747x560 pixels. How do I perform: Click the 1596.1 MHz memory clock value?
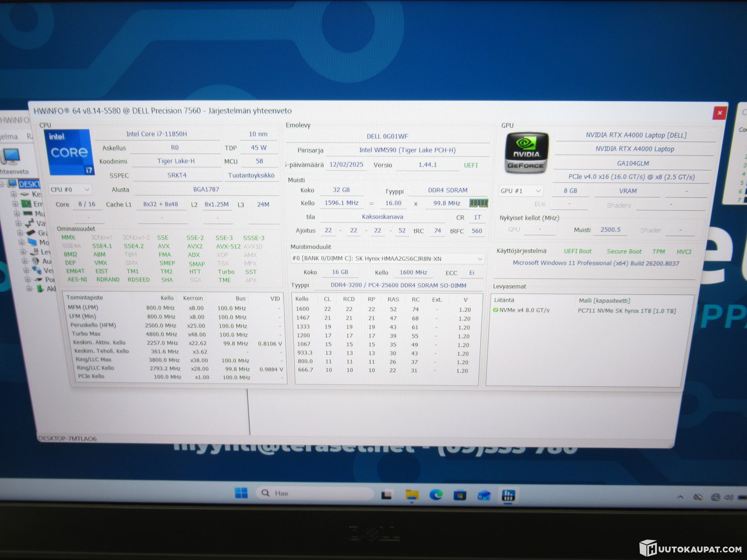point(342,203)
